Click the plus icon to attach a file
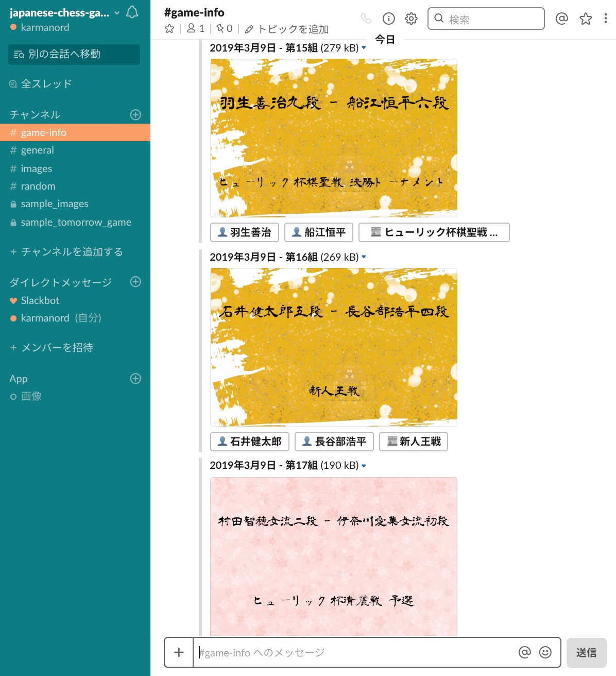616x676 pixels. point(178,652)
